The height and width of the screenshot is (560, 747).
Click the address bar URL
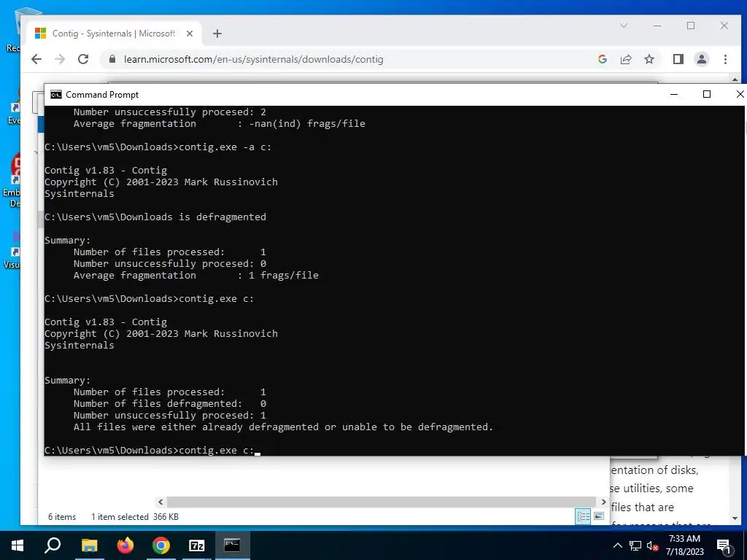[x=253, y=60]
